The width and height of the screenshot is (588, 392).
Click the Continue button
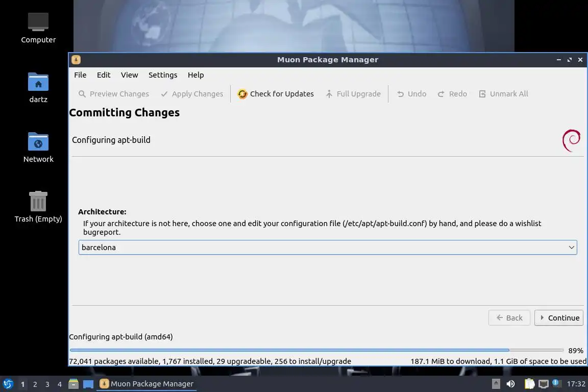pyautogui.click(x=559, y=317)
